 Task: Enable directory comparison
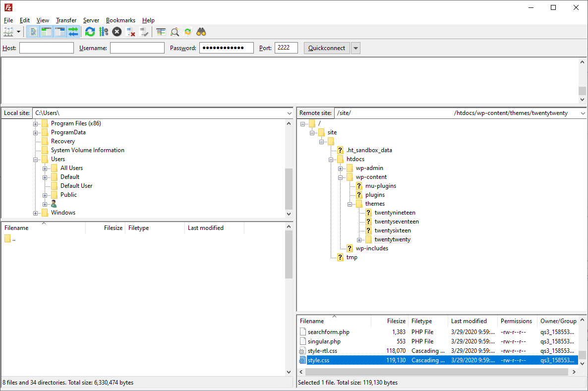coord(174,31)
